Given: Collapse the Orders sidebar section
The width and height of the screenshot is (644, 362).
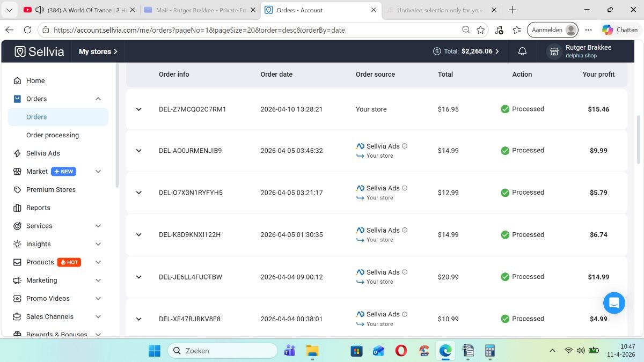Looking at the screenshot, I should (x=98, y=99).
